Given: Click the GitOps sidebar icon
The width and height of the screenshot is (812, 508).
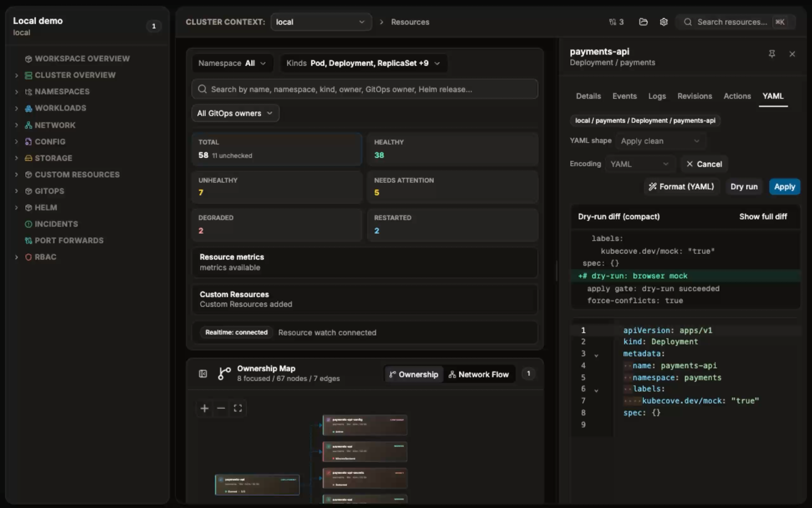Looking at the screenshot, I should pos(29,191).
